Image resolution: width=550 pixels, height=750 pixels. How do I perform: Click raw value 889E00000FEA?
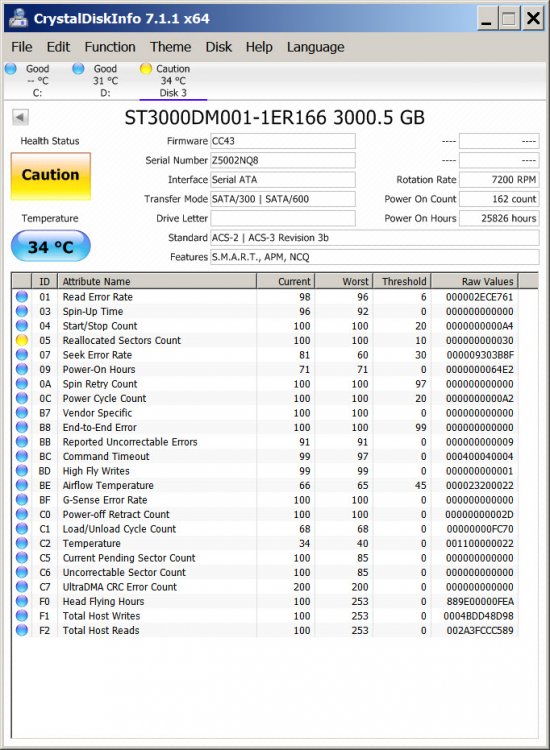click(x=480, y=602)
